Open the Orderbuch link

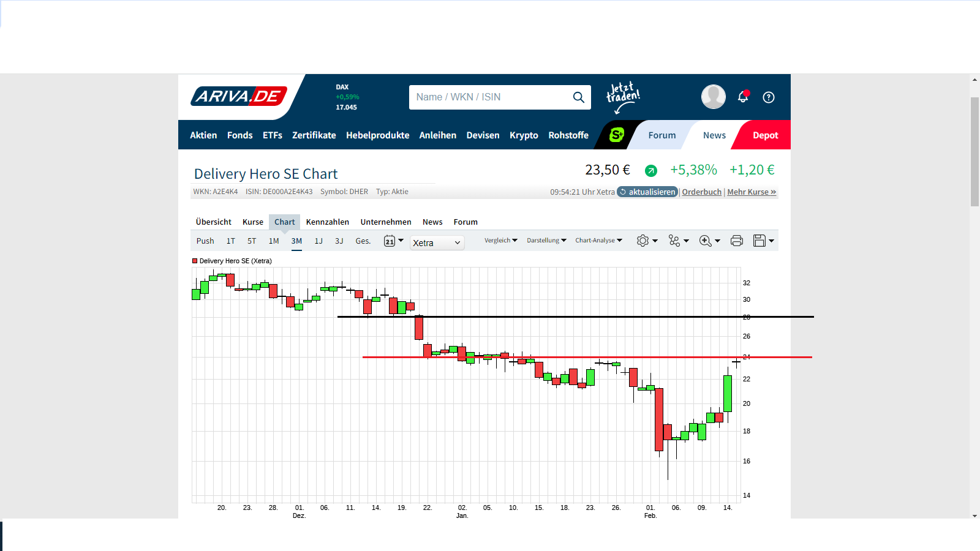pos(701,192)
